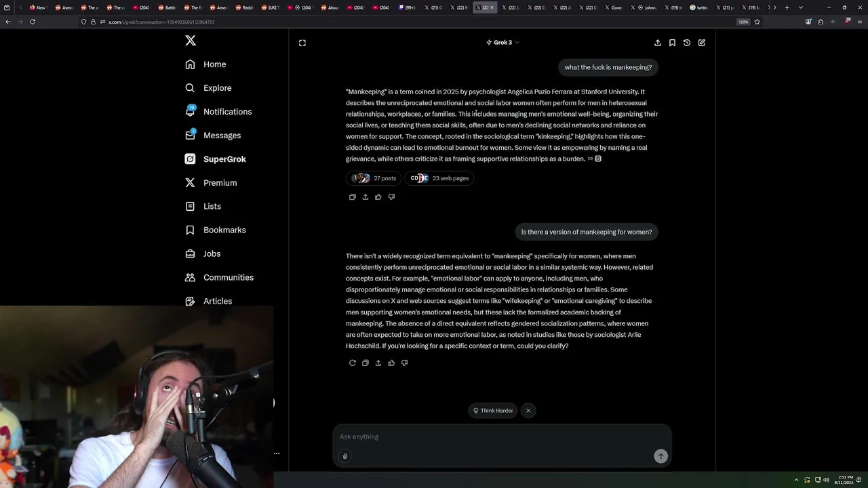Copy the first Grok answer
868x488 pixels.
[x=352, y=197]
